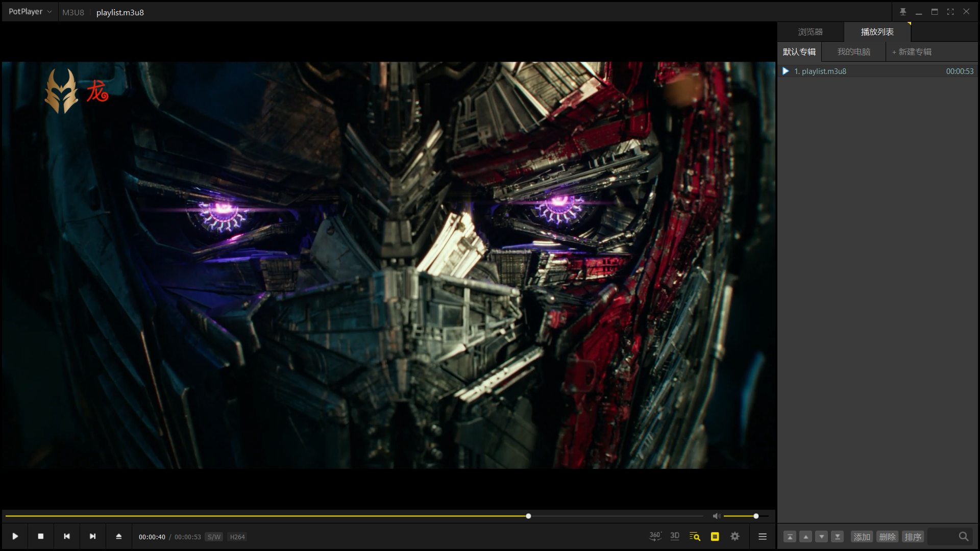This screenshot has height=551, width=980.
Task: Select playlist item 1. playlist.m3u8
Action: click(878, 71)
